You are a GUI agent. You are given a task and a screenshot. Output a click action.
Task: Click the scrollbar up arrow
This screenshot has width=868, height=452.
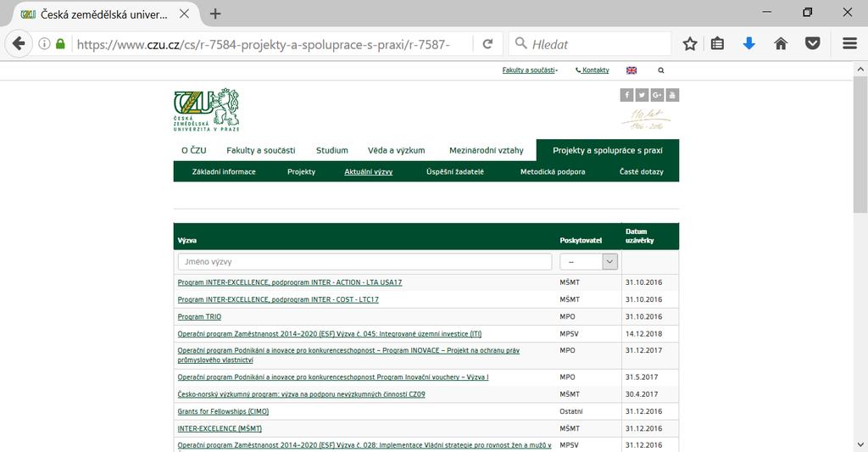pos(860,70)
